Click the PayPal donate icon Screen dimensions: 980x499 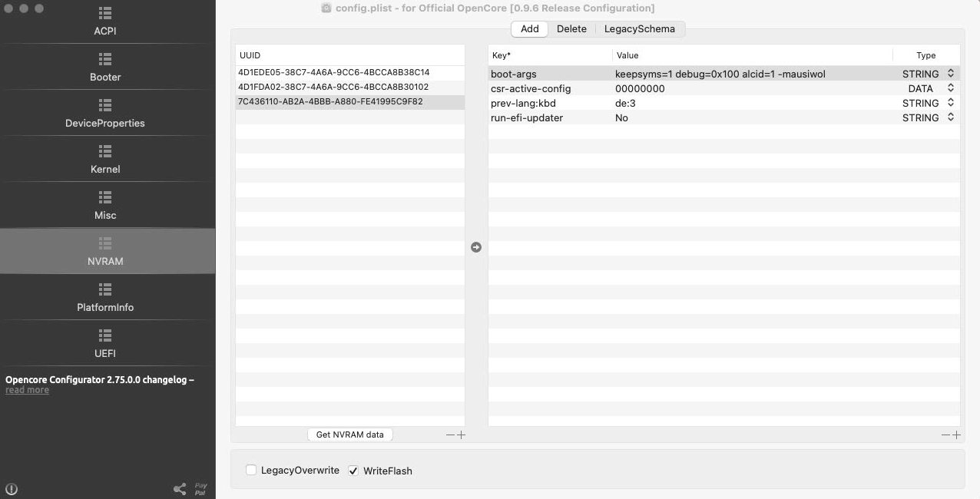tap(201, 489)
